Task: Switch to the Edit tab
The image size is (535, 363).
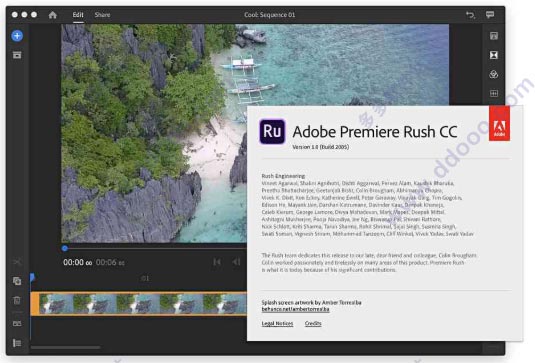Action: pos(78,15)
